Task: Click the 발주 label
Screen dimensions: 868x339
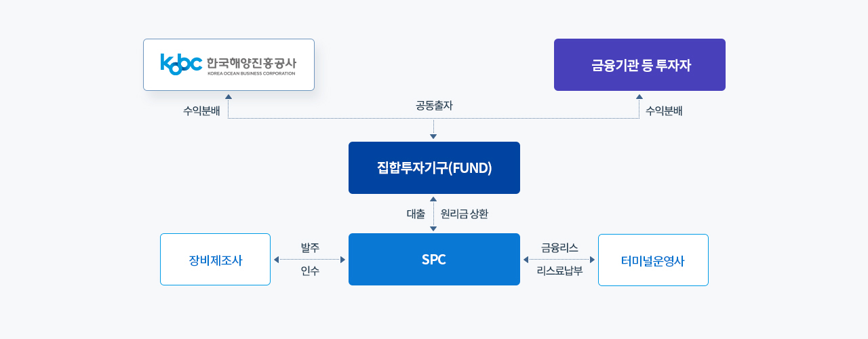Action: (310, 247)
